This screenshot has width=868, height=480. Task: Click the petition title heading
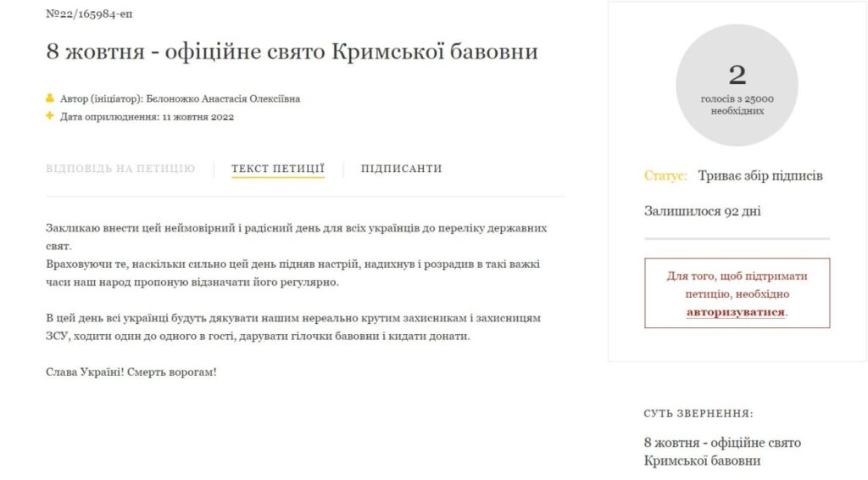tap(292, 52)
